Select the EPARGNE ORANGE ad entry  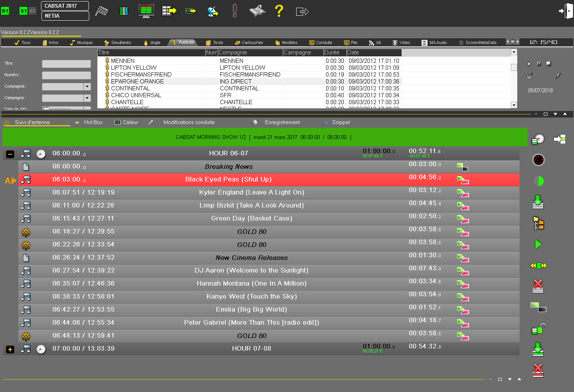coord(137,82)
